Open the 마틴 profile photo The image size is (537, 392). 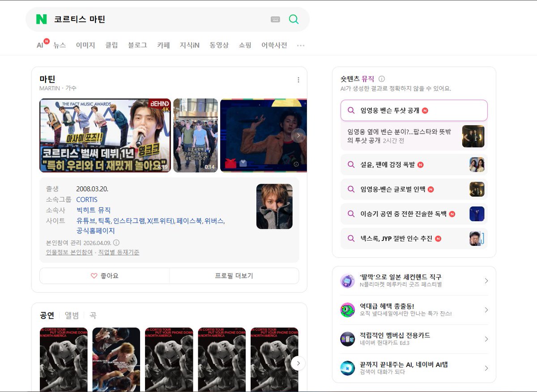[274, 207]
